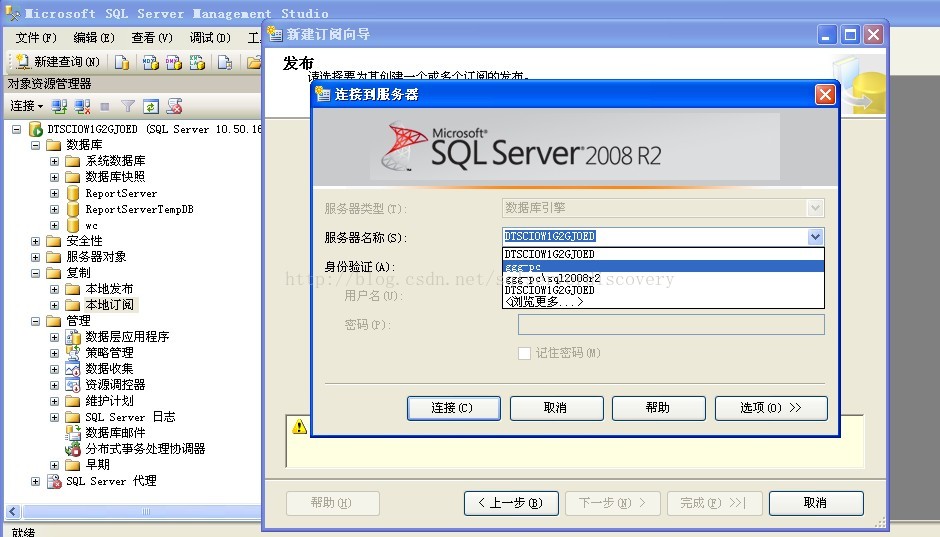
Task: Click the yellow warning icon in wizard
Action: (x=299, y=427)
